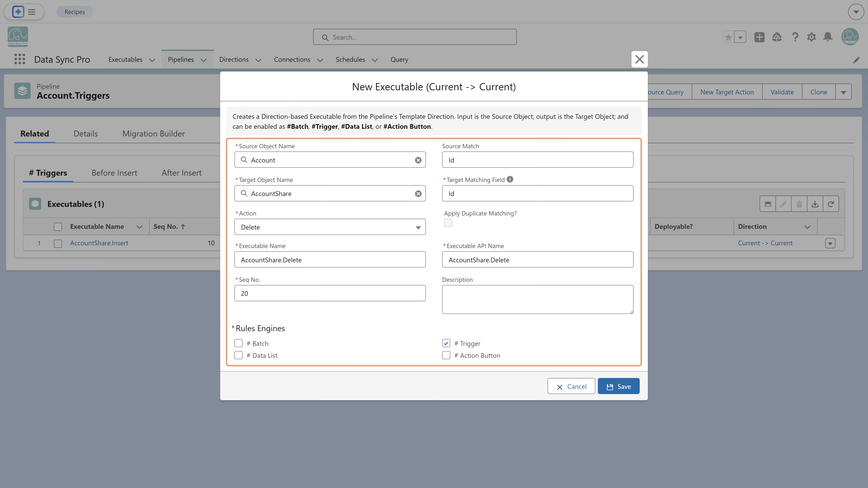The image size is (868, 488).
Task: Expand the Pipelines nav chevron
Action: (203, 60)
